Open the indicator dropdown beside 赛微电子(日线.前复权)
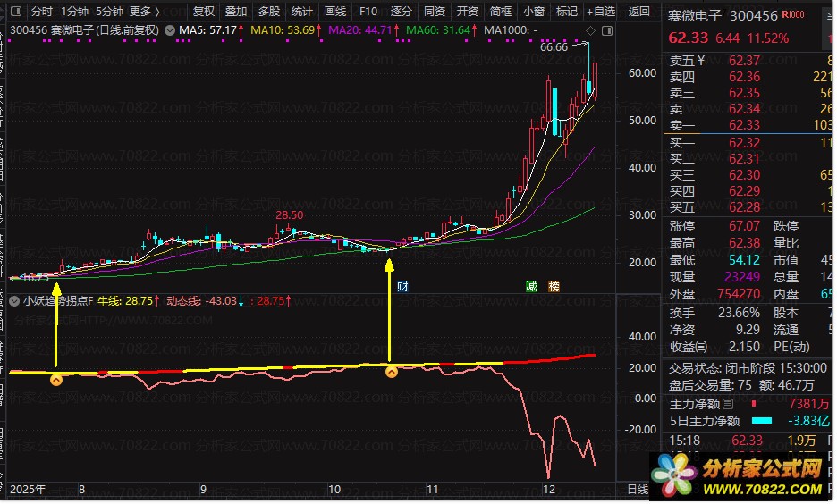837x504 pixels. coord(170,30)
